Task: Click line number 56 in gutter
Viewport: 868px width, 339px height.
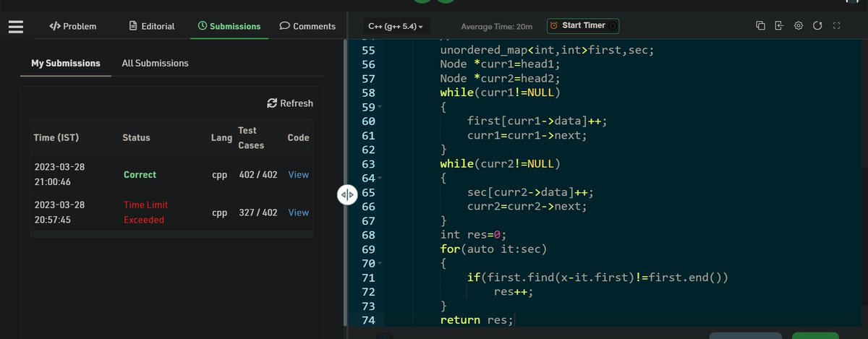Action: [x=367, y=64]
